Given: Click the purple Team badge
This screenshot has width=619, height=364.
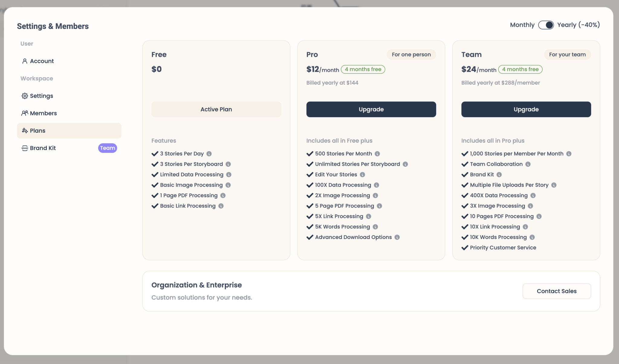Looking at the screenshot, I should (107, 148).
